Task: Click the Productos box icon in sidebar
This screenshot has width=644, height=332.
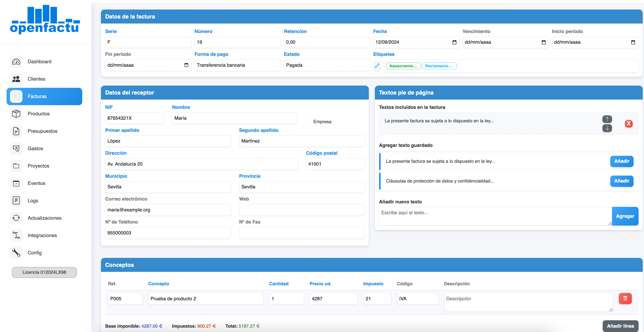Action: pyautogui.click(x=16, y=114)
